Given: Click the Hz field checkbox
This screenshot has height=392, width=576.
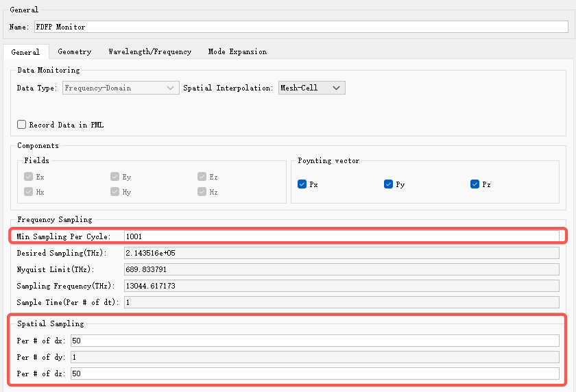Looking at the screenshot, I should [202, 192].
